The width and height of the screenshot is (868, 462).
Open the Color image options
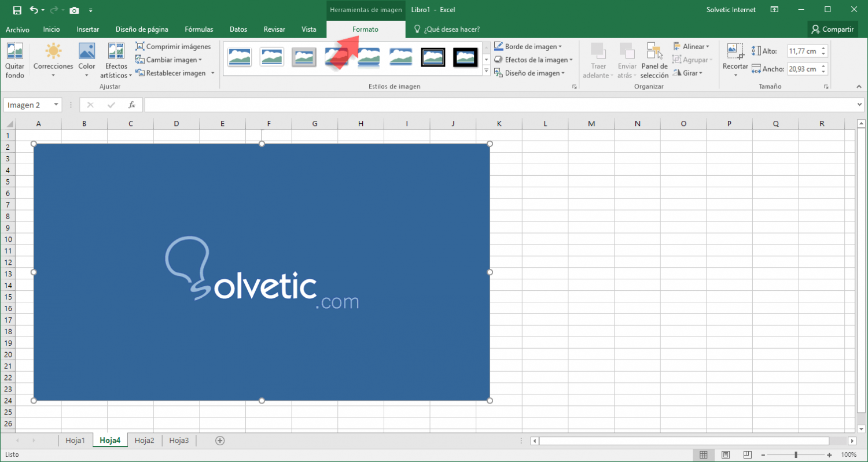[87, 61]
